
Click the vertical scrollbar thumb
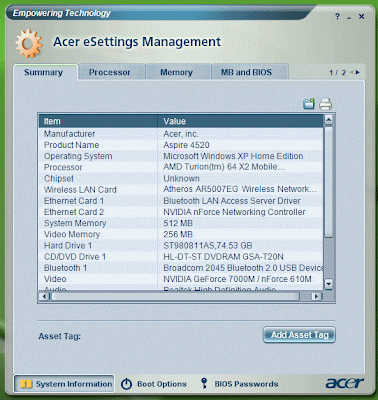(x=328, y=181)
